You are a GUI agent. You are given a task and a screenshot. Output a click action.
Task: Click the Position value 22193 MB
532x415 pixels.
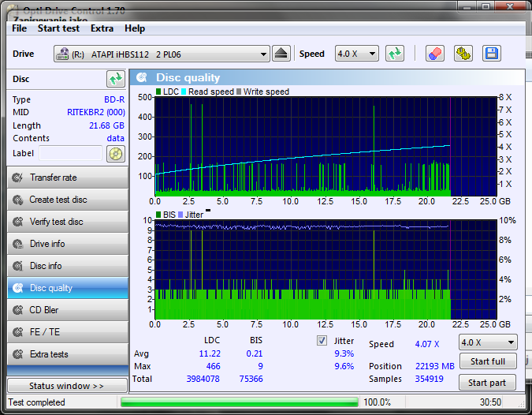click(435, 366)
